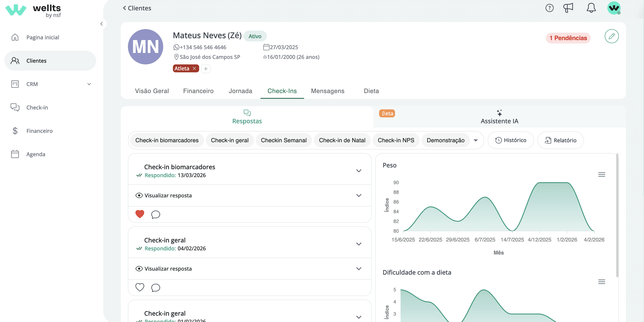This screenshot has width=644, height=322.
Task: Click the phone number +134 546 546 4646
Action: [x=203, y=47]
